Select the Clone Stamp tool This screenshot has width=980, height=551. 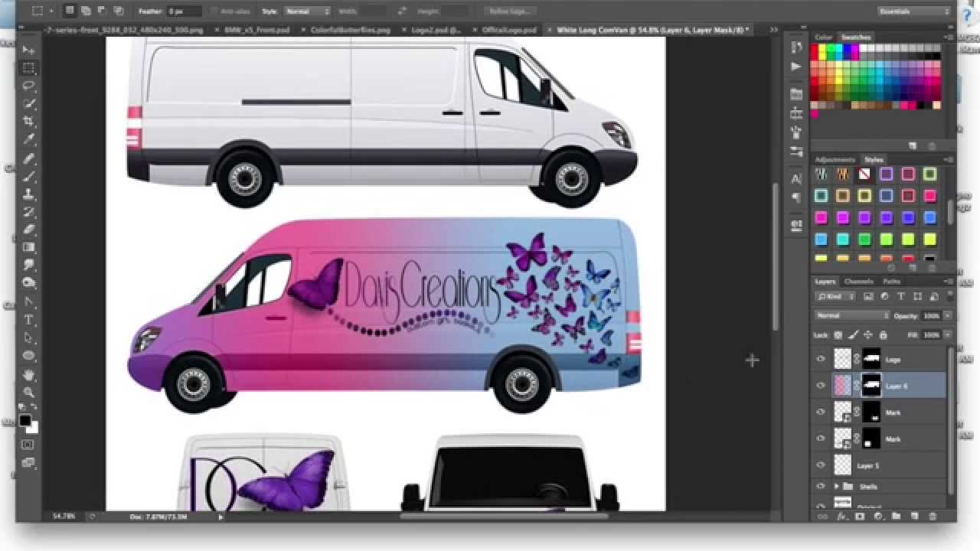(x=29, y=194)
